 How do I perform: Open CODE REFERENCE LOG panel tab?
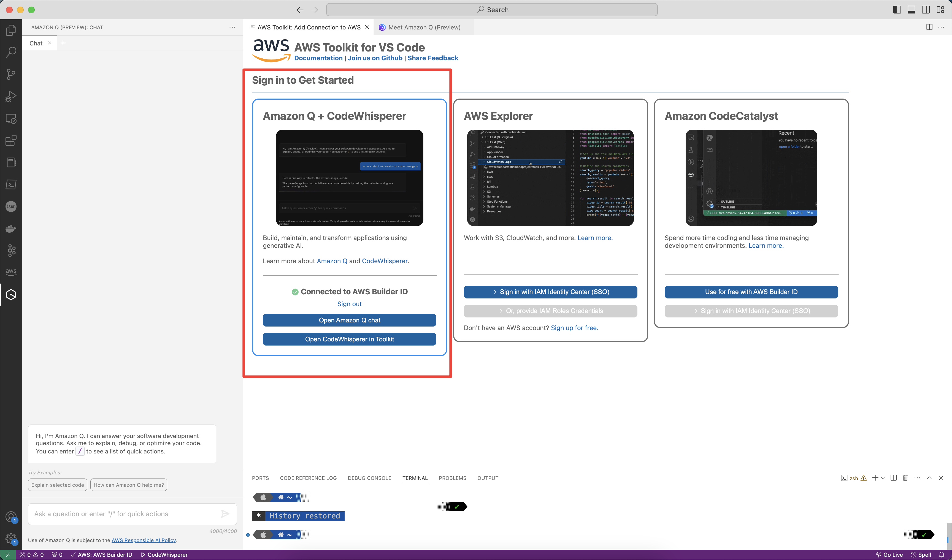308,478
